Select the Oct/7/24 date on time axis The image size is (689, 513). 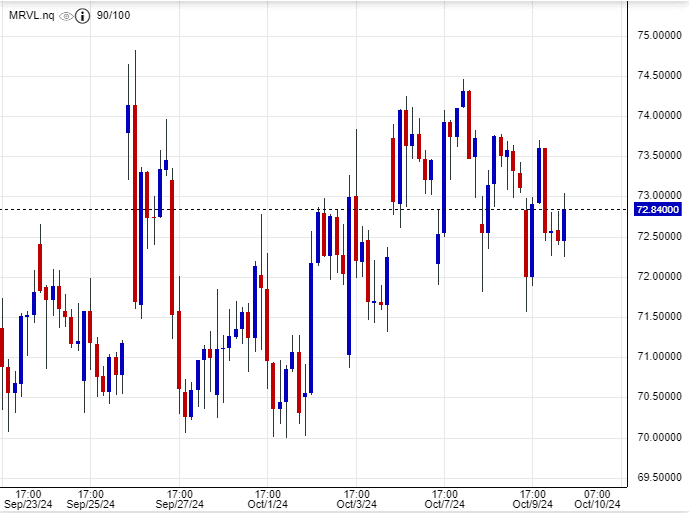[444, 504]
